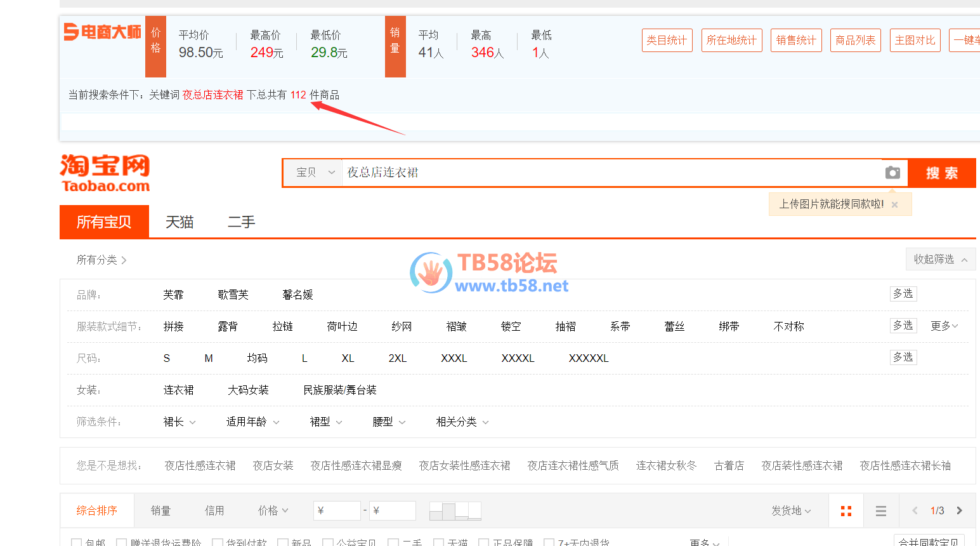The height and width of the screenshot is (546, 980).
Task: Close the upload image tooltip
Action: pos(894,204)
